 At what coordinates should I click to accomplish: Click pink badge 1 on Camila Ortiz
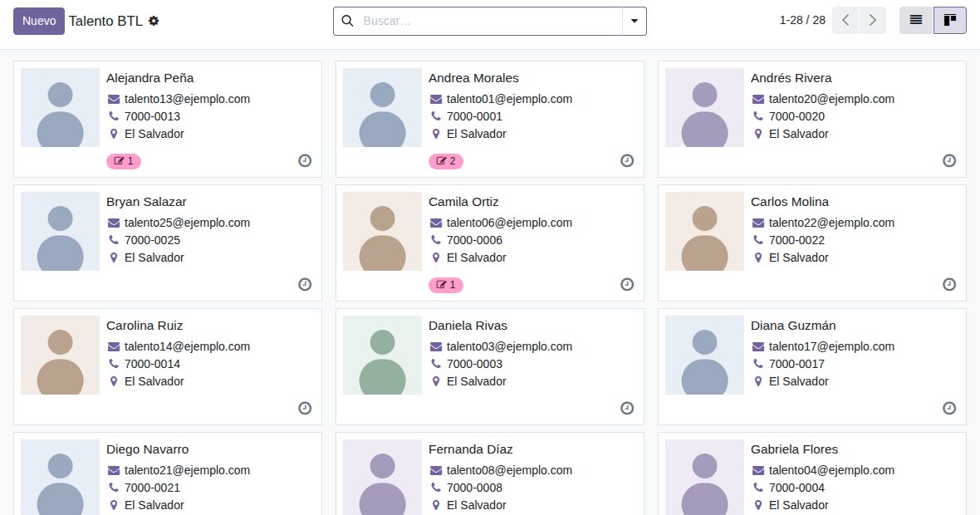446,285
